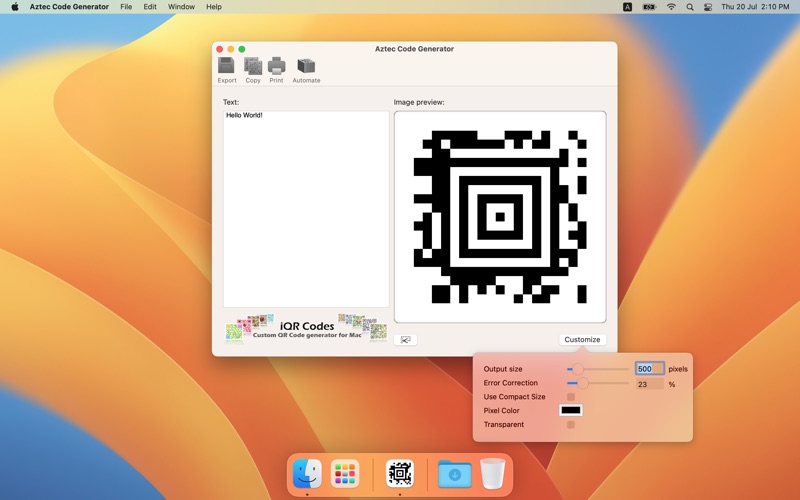Image resolution: width=800 pixels, height=500 pixels.
Task: Open Finder from the Dock
Action: click(307, 473)
